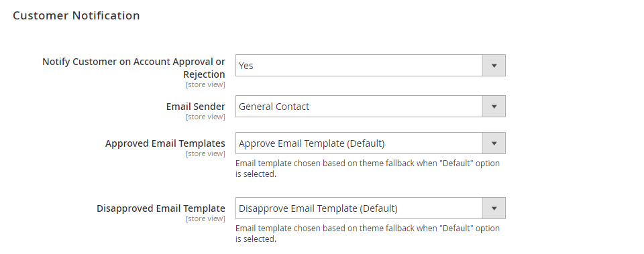Open the General Contact sender select

pos(370,107)
